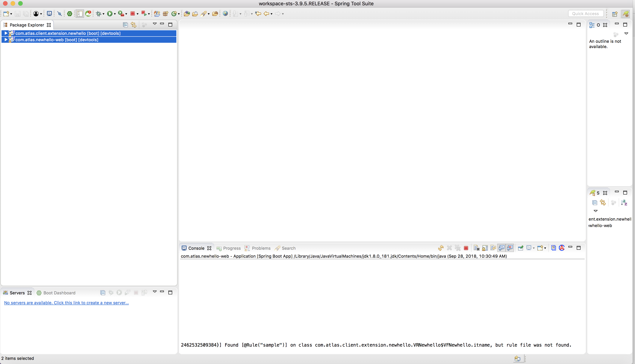Click link to create a new server
Viewport: 635px width, 364px height.
coord(66,303)
